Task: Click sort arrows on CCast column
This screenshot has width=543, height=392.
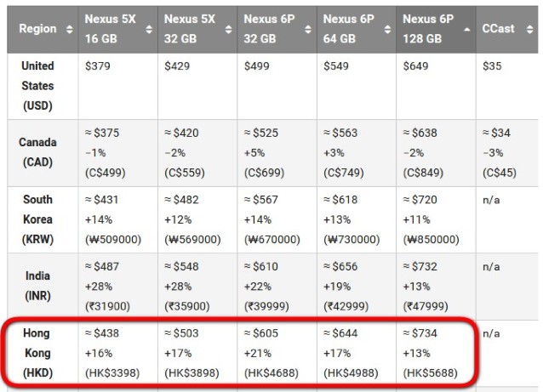Action: (529, 30)
